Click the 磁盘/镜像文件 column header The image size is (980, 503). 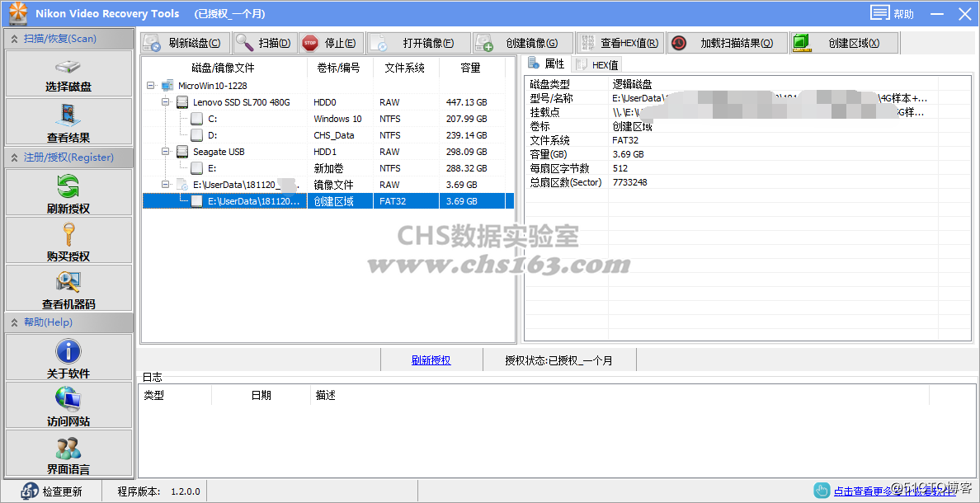[223, 68]
